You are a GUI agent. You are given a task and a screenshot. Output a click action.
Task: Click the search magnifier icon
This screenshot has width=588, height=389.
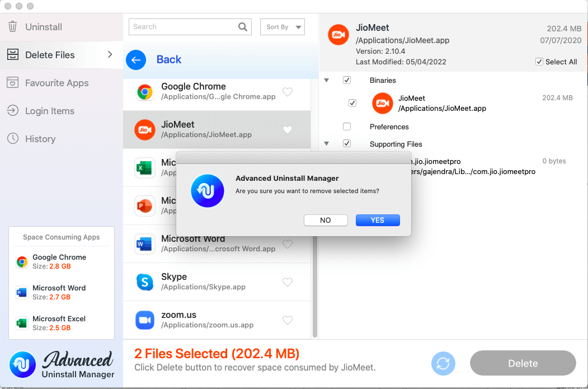242,26
